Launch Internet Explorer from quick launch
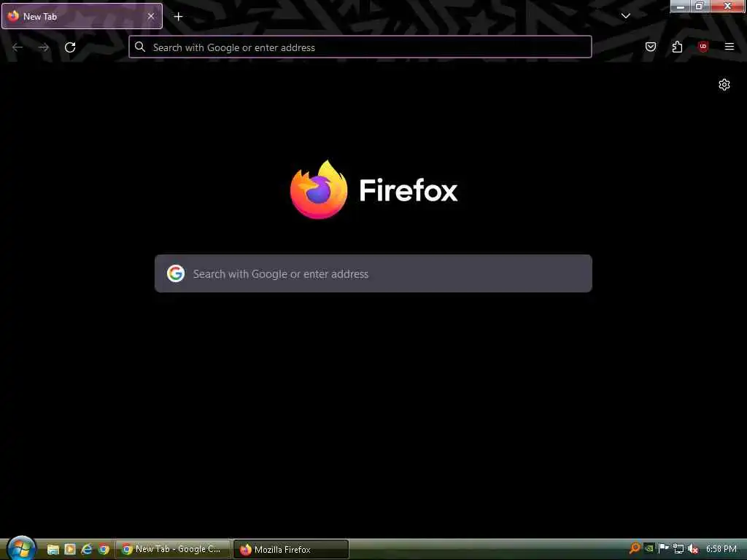The image size is (747, 560). [87, 549]
